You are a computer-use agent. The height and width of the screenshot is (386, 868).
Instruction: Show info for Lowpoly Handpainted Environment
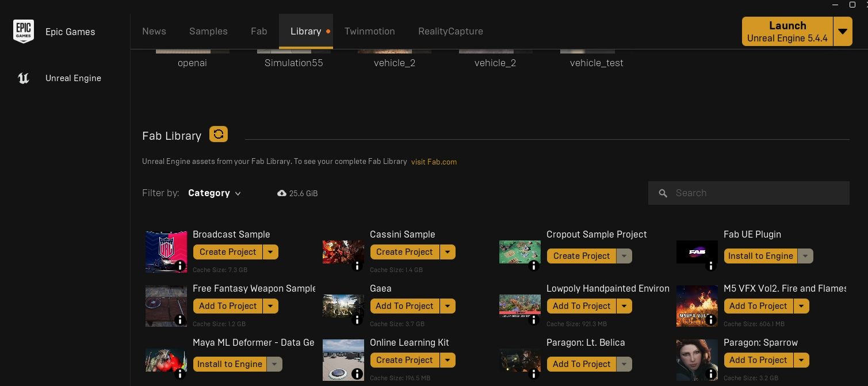pos(534,320)
